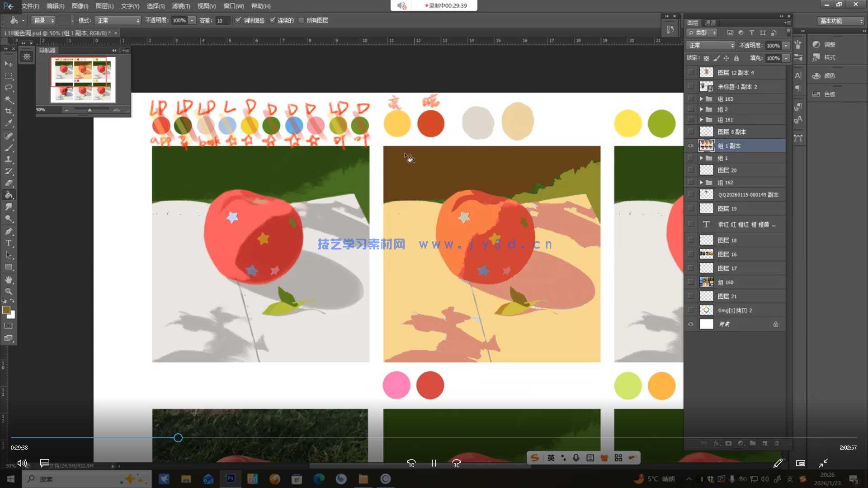Click the delete layer trash icon
The height and width of the screenshot is (488, 868).
coord(777,443)
